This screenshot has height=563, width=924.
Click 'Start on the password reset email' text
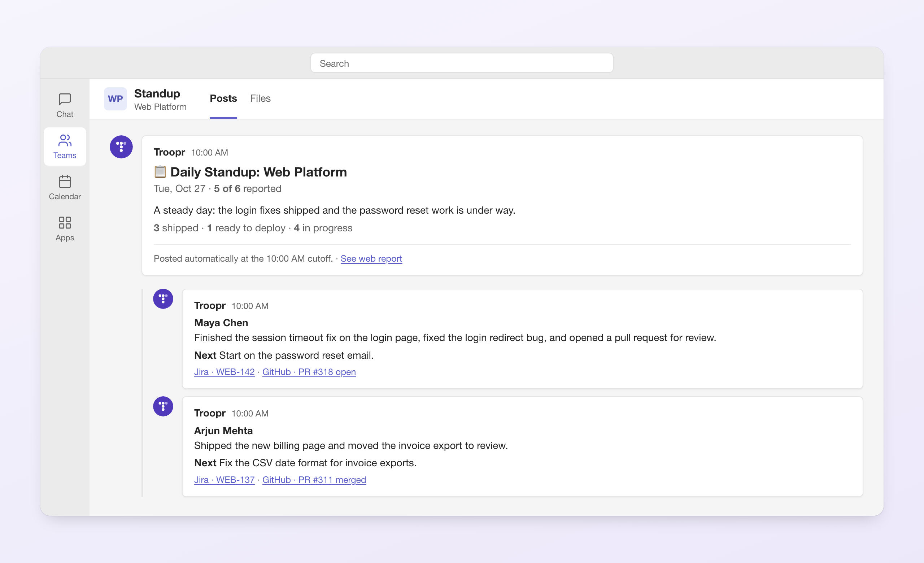(296, 355)
